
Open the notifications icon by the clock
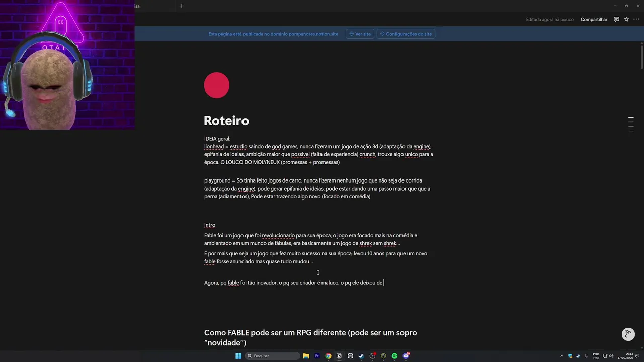(637, 356)
